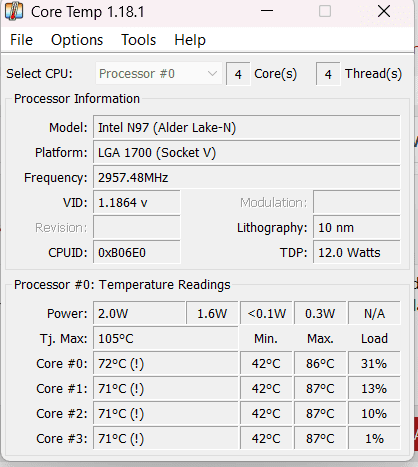
Task: Click the VID value 1.1864 v
Action: [137, 203]
